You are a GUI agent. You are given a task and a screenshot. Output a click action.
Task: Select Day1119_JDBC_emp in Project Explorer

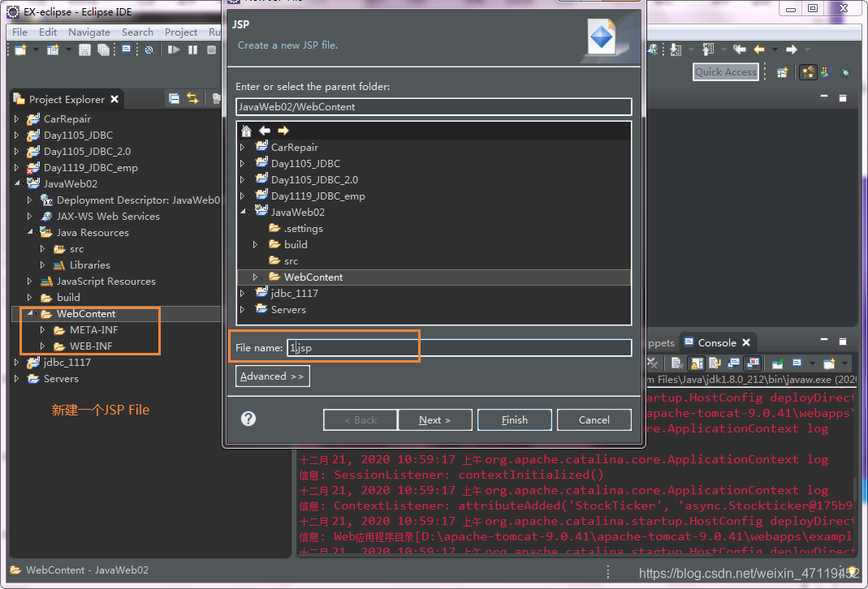click(x=91, y=168)
